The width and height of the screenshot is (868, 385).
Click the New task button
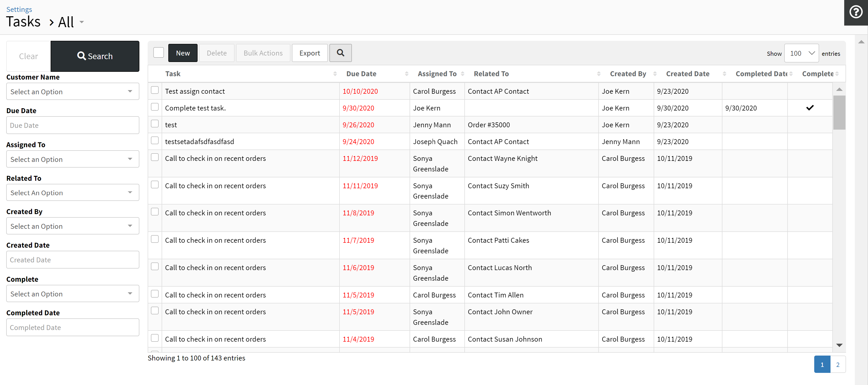coord(183,53)
